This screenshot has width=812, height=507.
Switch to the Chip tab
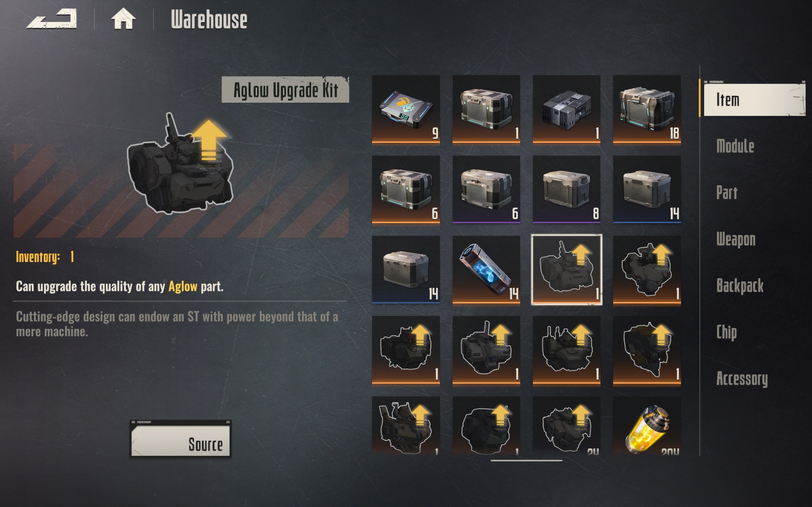coord(726,332)
